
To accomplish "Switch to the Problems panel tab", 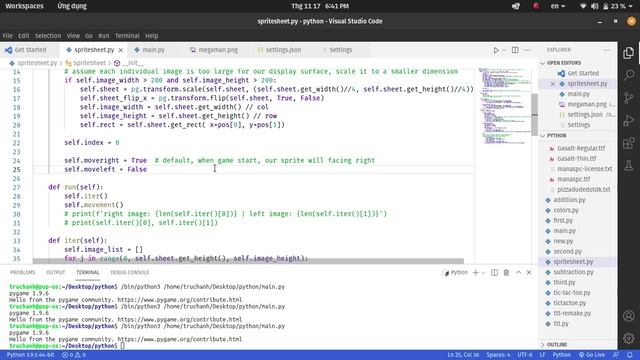I will (x=22, y=272).
